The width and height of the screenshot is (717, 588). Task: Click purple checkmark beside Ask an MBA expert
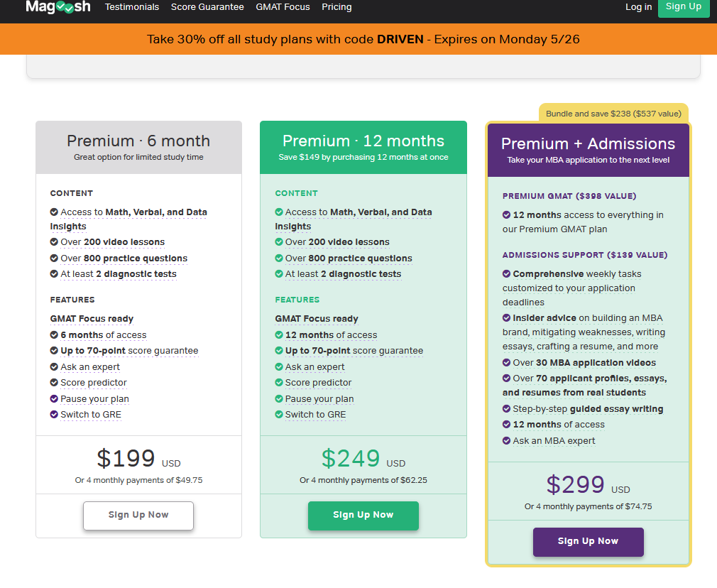(507, 440)
